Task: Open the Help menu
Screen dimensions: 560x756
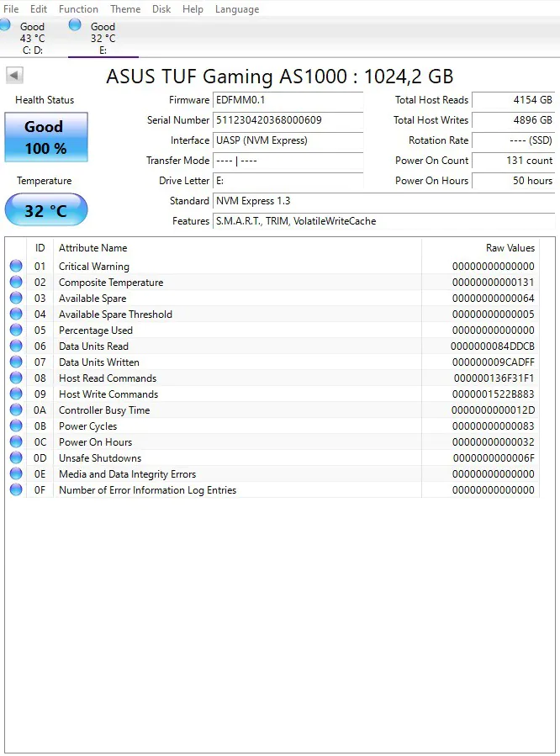Action: (193, 9)
